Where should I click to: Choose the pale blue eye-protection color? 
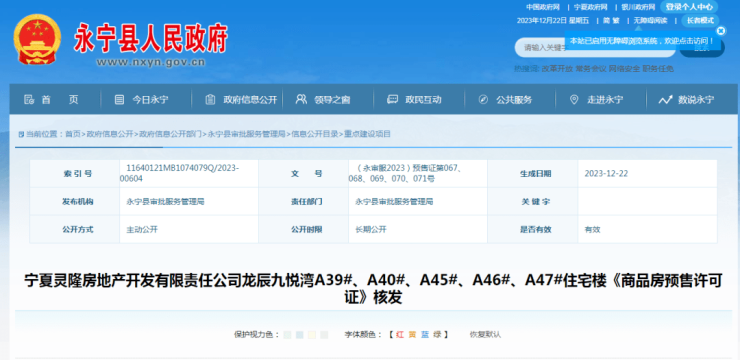(x=299, y=335)
